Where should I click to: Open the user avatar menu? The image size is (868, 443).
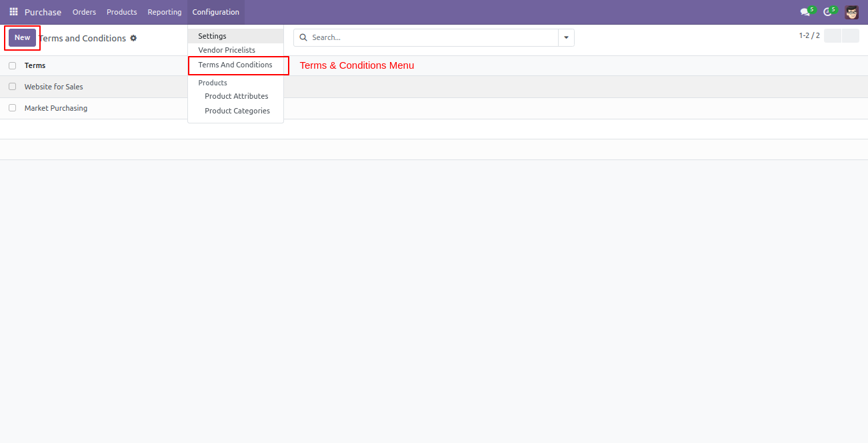(852, 12)
